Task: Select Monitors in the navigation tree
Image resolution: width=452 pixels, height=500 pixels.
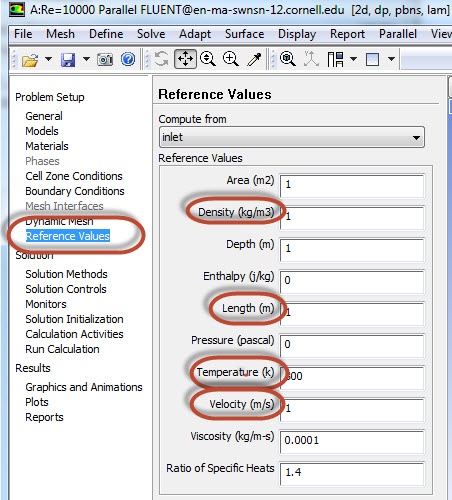Action: [46, 304]
